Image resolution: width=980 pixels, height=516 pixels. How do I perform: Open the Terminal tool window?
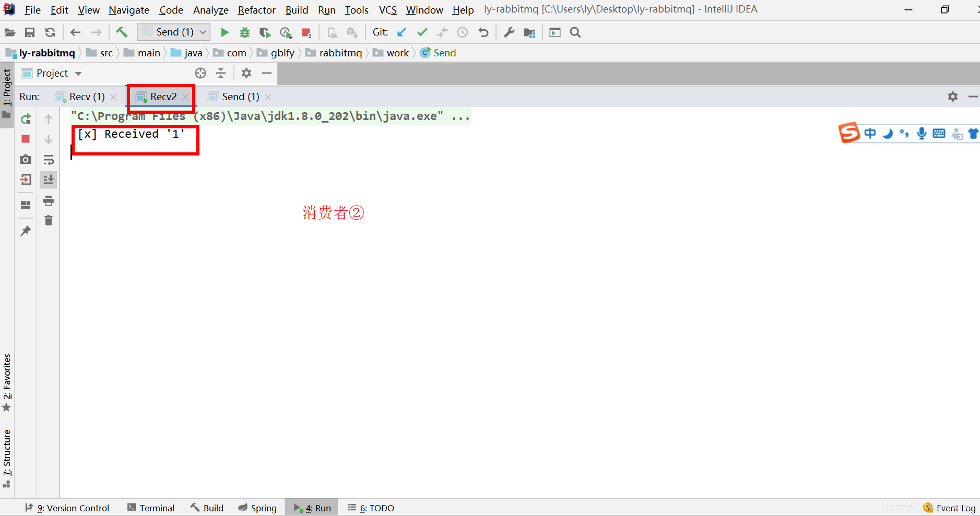click(151, 508)
